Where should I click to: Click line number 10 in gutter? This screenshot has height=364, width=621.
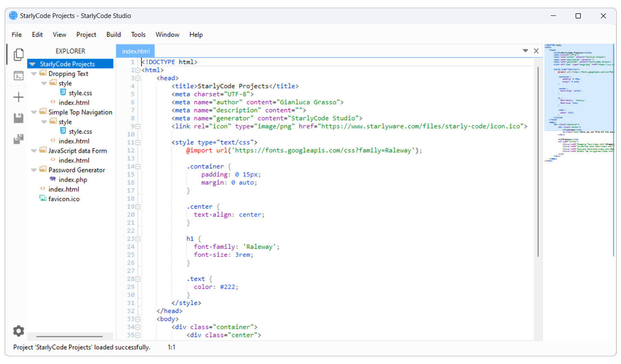(x=131, y=134)
